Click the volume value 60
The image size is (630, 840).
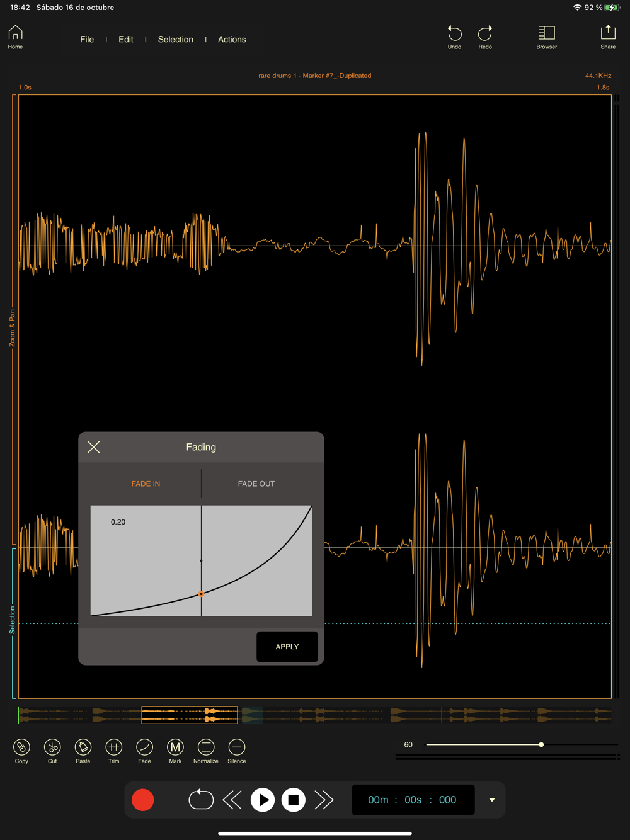408,744
